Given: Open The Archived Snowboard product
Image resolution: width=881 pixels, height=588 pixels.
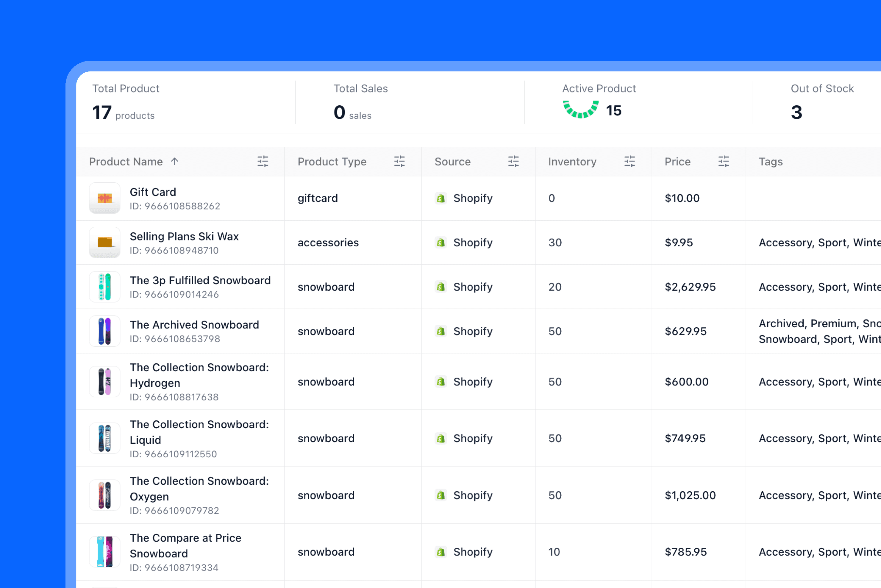Looking at the screenshot, I should 194,325.
